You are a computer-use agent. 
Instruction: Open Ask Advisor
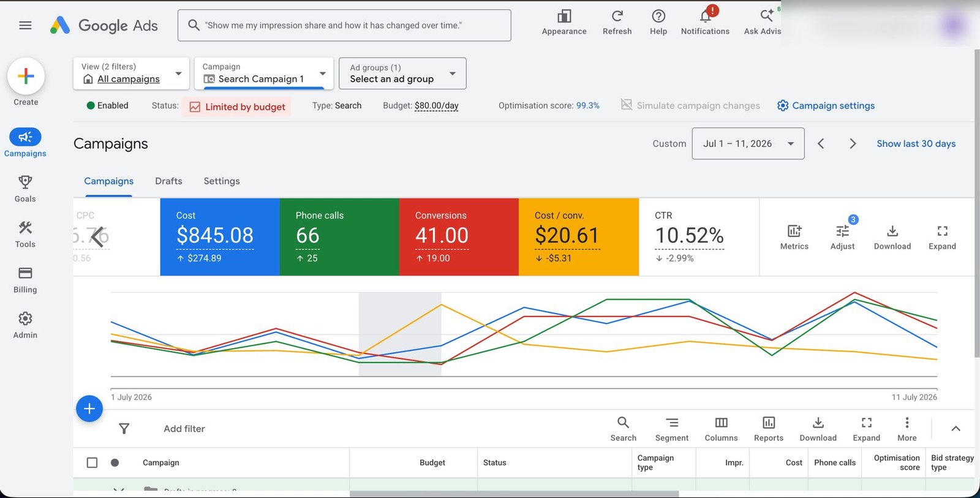pyautogui.click(x=763, y=22)
